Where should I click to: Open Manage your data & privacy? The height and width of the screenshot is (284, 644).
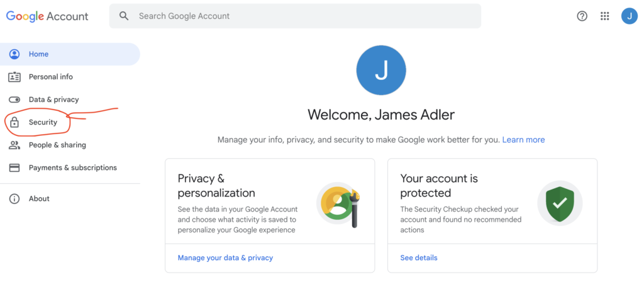[225, 258]
